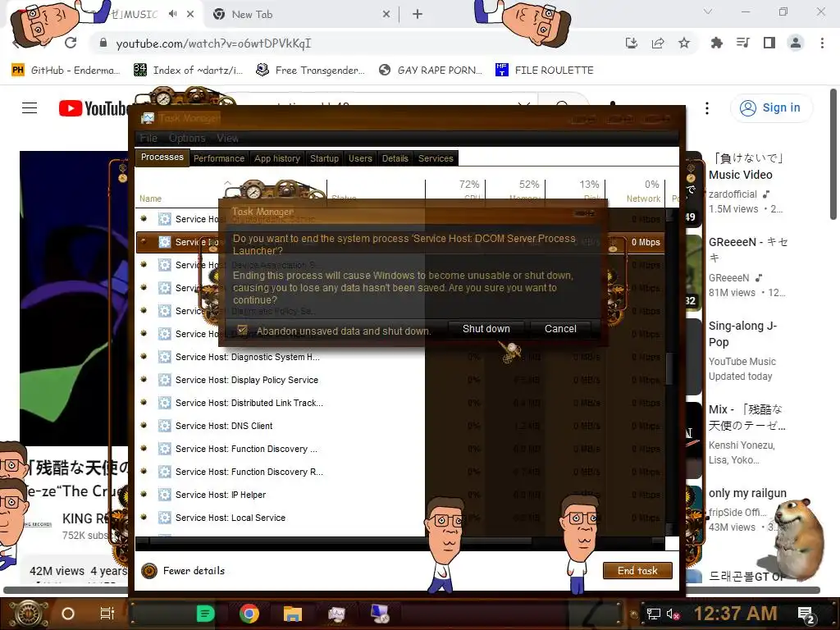Open Cortana circle on the taskbar

pos(68,614)
